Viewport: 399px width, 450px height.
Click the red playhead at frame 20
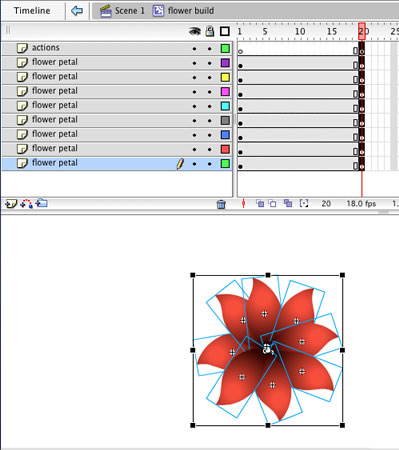362,31
